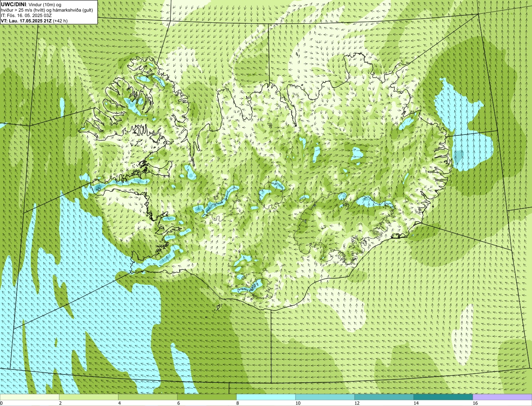Click the 'hviður > 25 m/s (hvítt)' description line
Viewport: 532px width, 406px height.
[47, 10]
